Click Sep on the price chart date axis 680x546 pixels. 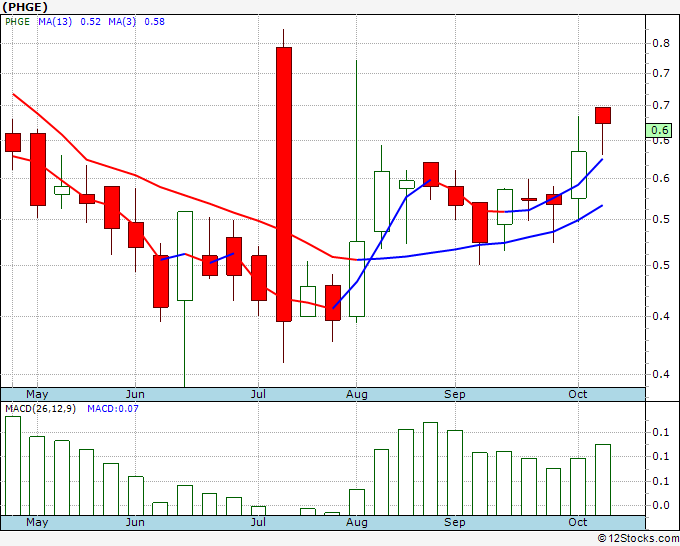(454, 394)
